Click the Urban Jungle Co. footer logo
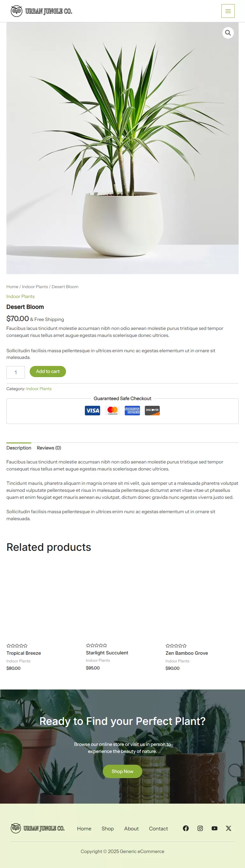 tap(37, 828)
